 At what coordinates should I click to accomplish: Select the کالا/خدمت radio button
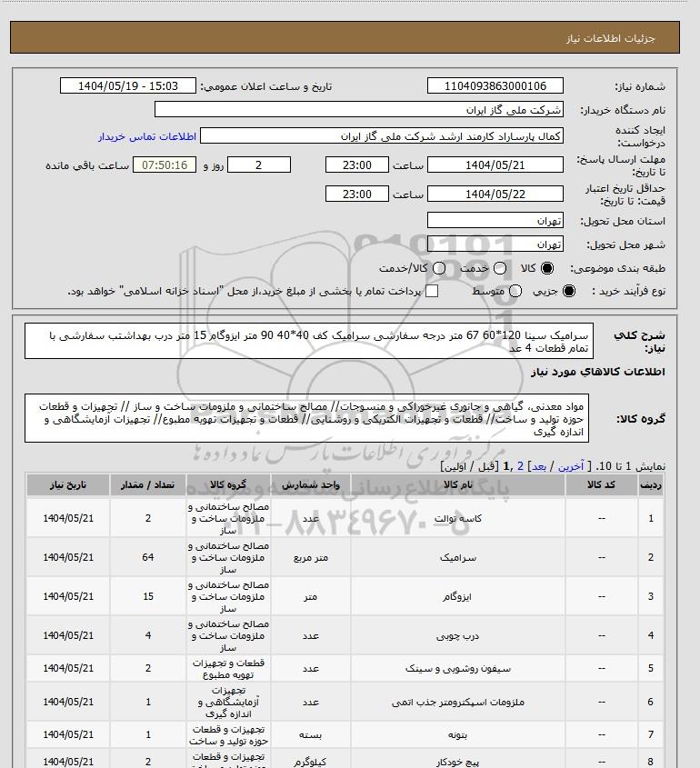[x=439, y=268]
